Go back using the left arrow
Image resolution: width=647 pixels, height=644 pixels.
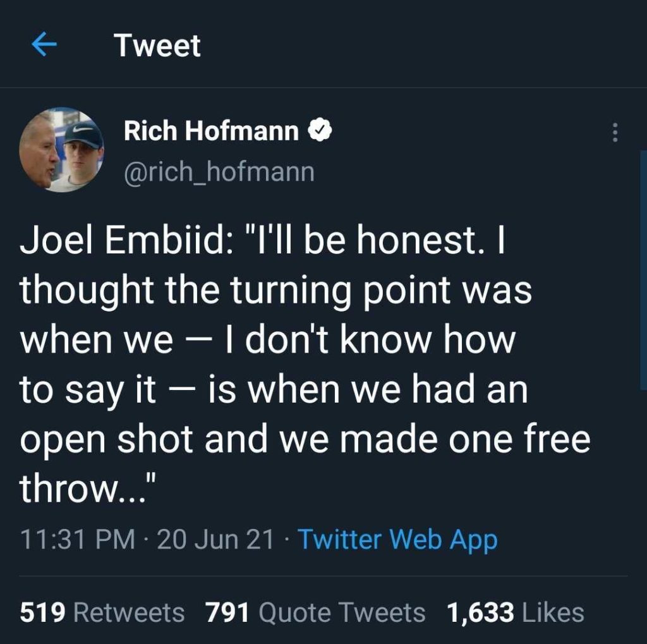(x=44, y=46)
